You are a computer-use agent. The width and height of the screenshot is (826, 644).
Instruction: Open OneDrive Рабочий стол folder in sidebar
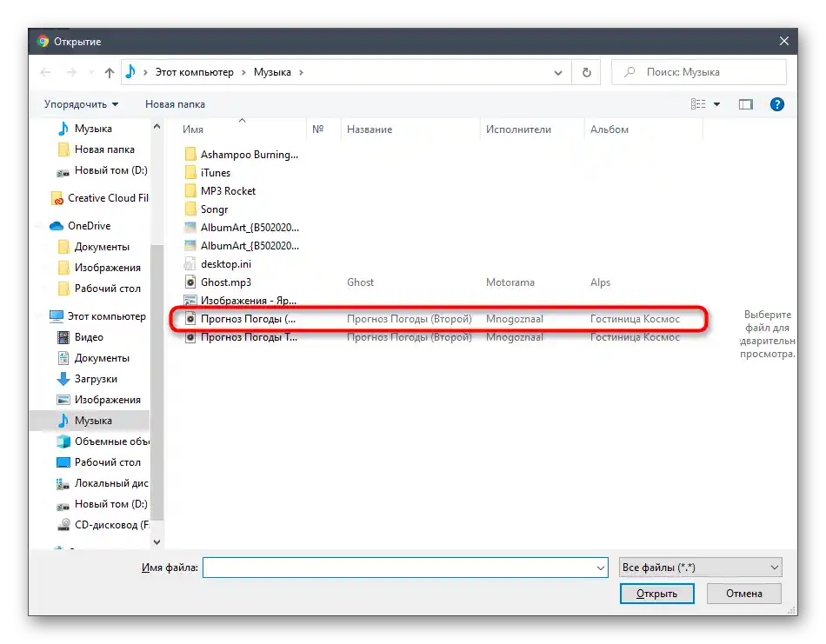point(99,289)
